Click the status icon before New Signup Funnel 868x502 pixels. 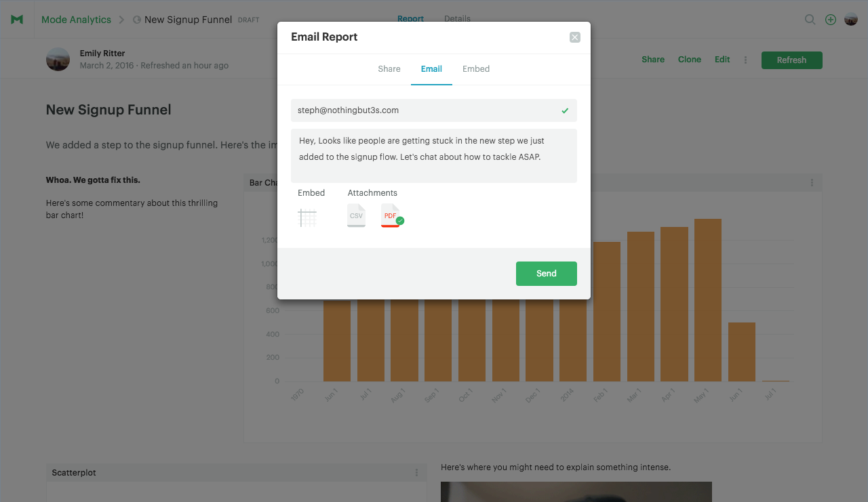pos(137,20)
